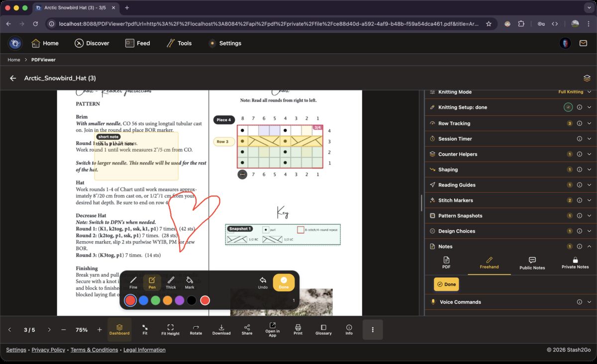This screenshot has height=364, width=597.
Task: Click the Undo arrow in drawing toolbar
Action: (x=263, y=282)
